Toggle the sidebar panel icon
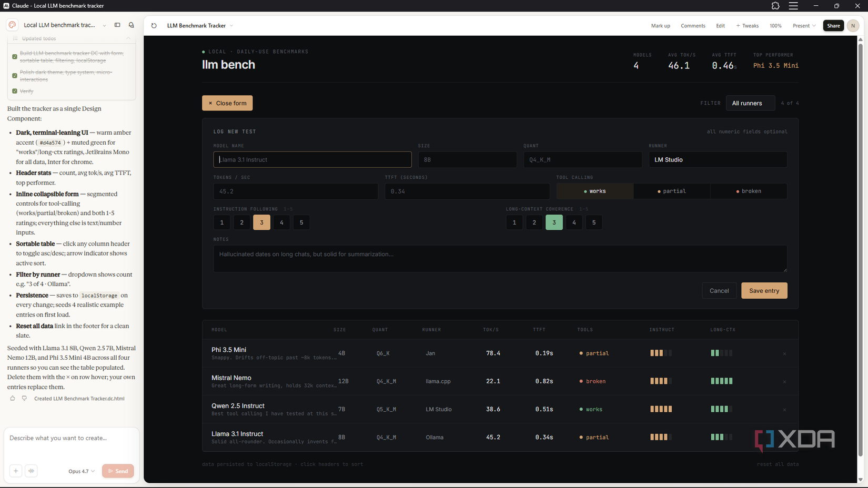 coord(117,25)
